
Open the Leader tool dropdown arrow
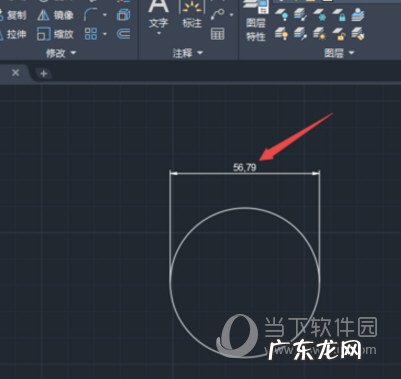point(231,15)
